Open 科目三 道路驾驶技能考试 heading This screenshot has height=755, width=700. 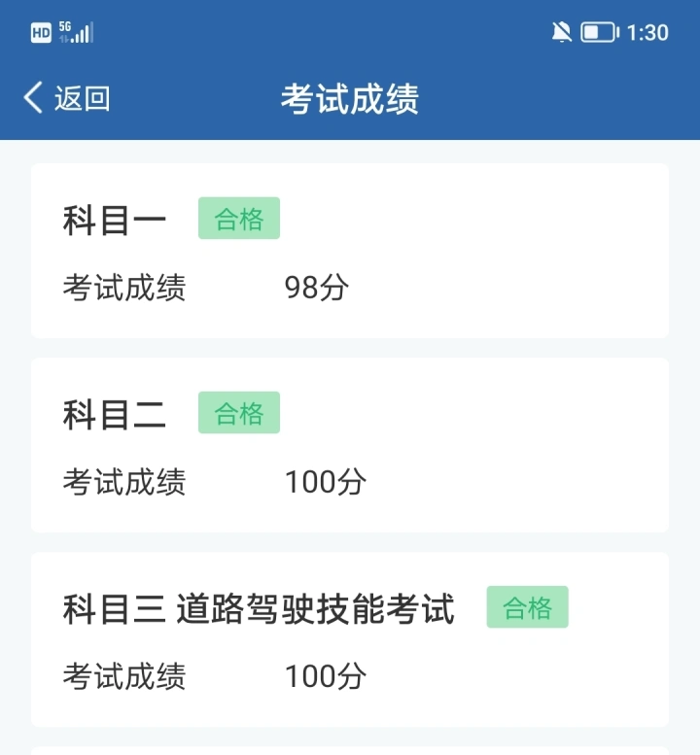pyautogui.click(x=259, y=609)
